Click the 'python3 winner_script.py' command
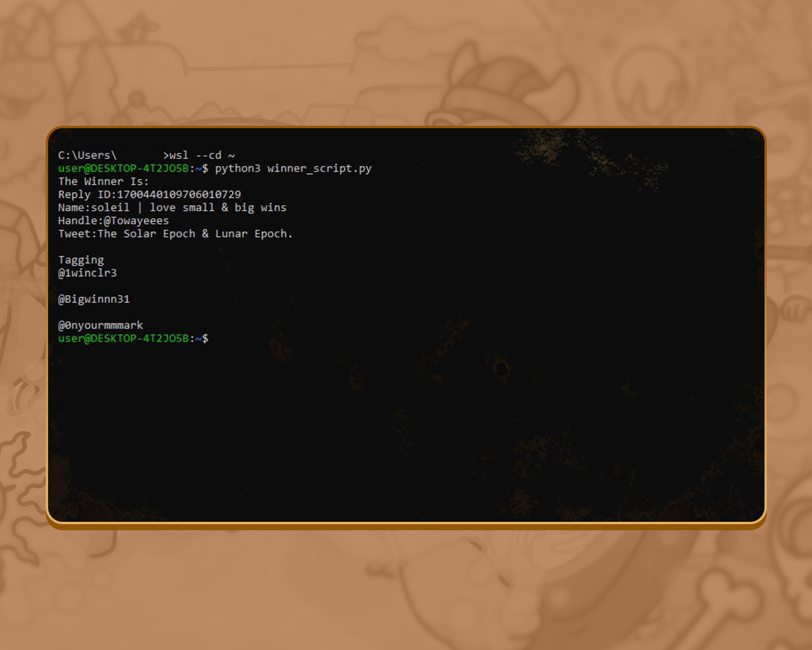This screenshot has height=650, width=812. point(293,169)
